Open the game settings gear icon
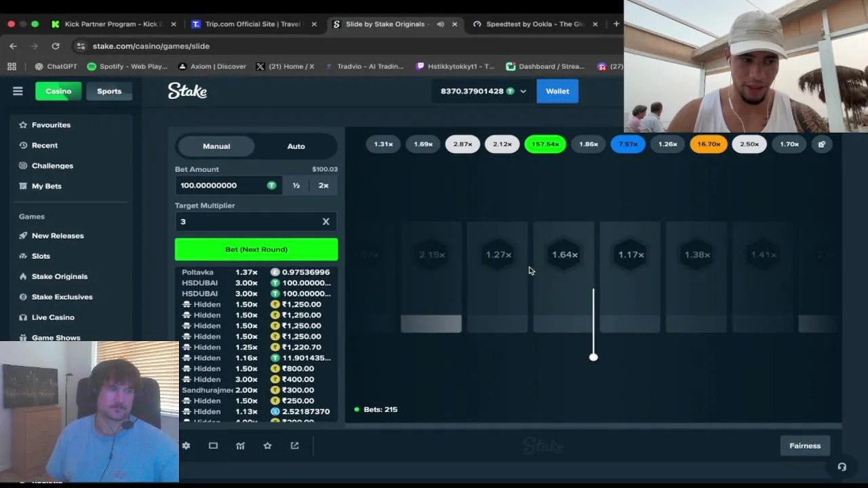Image resolution: width=868 pixels, height=488 pixels. (x=186, y=445)
